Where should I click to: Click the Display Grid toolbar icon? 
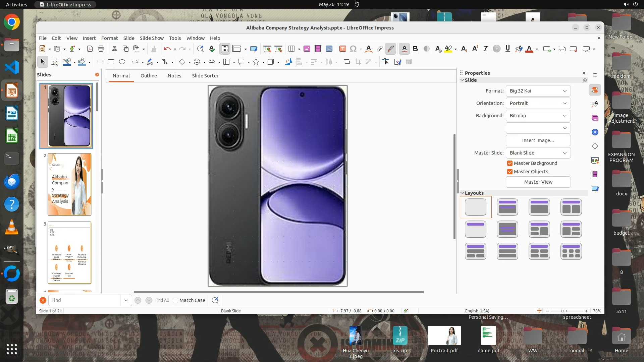coord(225,49)
